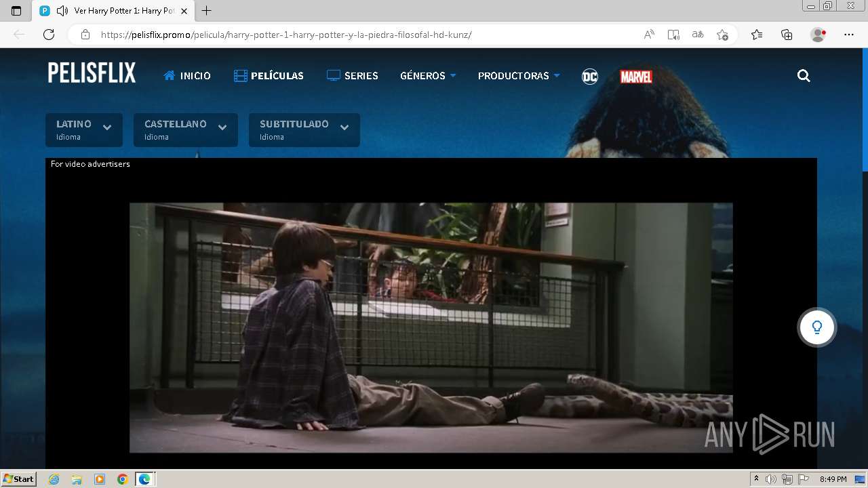868x488 pixels.
Task: Open Favorites list icon
Action: pos(757,35)
